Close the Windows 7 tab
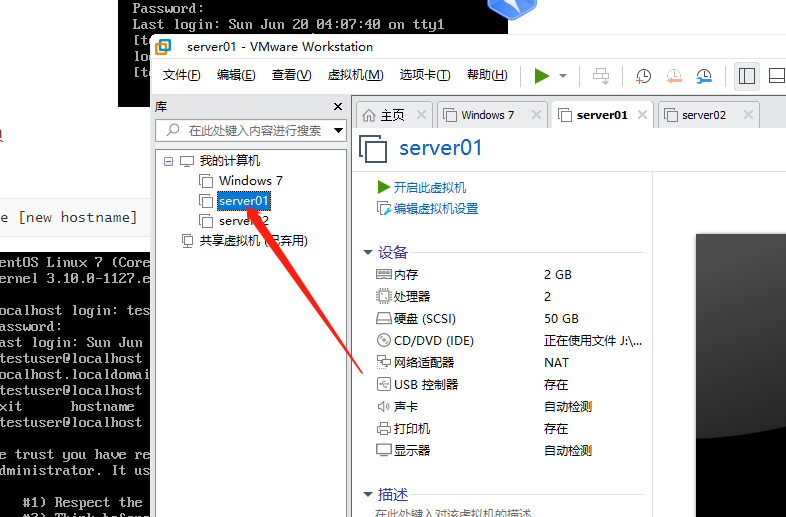The width and height of the screenshot is (786, 517). pos(536,115)
